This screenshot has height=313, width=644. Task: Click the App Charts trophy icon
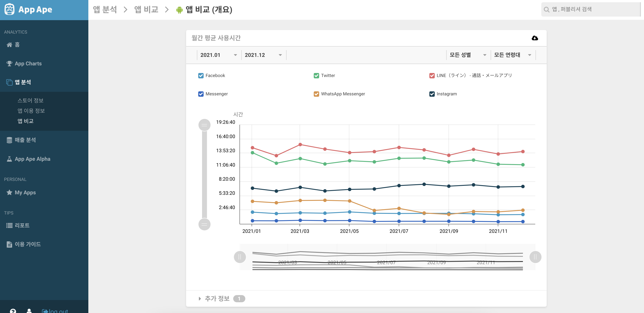pyautogui.click(x=9, y=64)
